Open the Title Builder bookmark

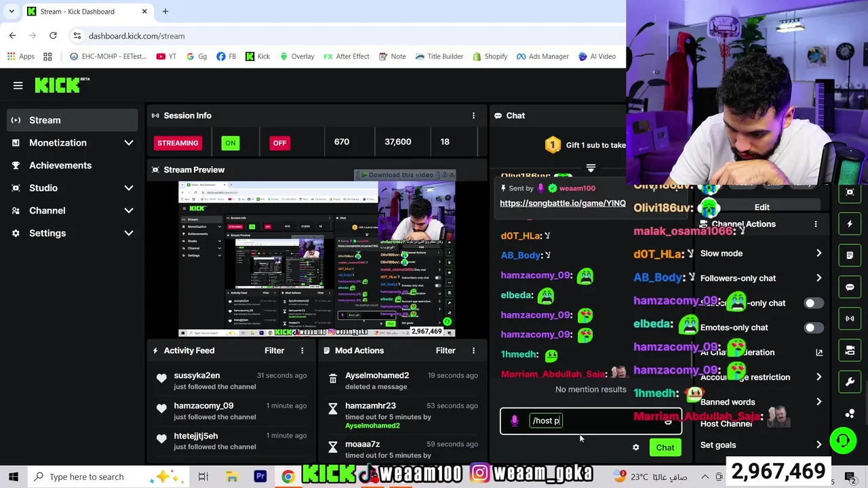[440, 56]
